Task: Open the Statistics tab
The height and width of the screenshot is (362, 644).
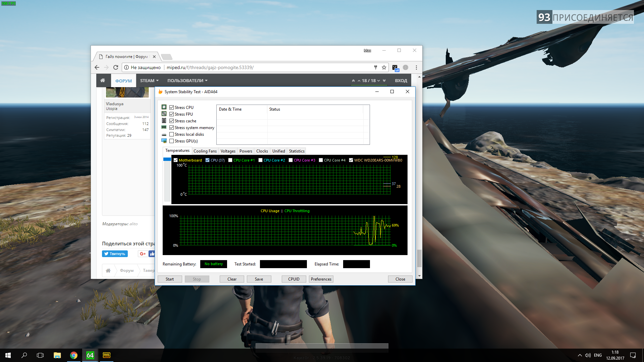Action: 297,151
